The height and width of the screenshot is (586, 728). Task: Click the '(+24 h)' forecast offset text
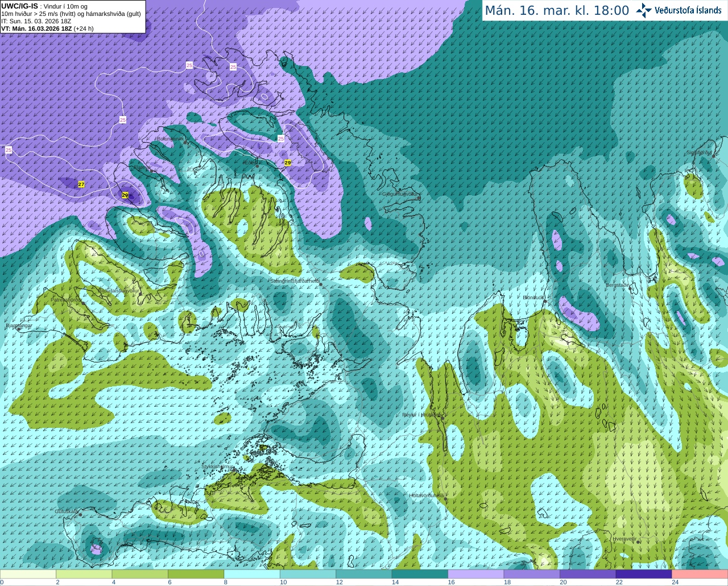(84, 28)
